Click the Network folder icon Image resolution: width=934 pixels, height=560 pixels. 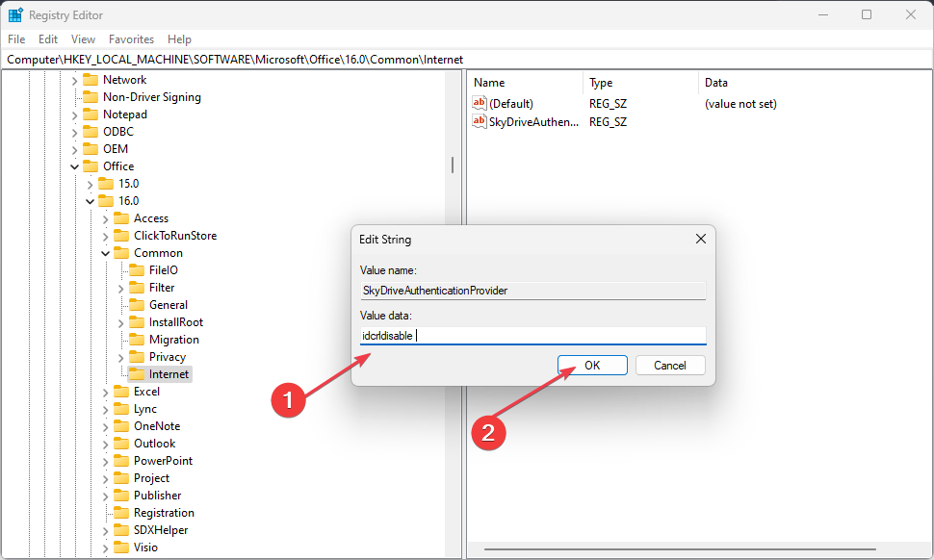(x=91, y=80)
